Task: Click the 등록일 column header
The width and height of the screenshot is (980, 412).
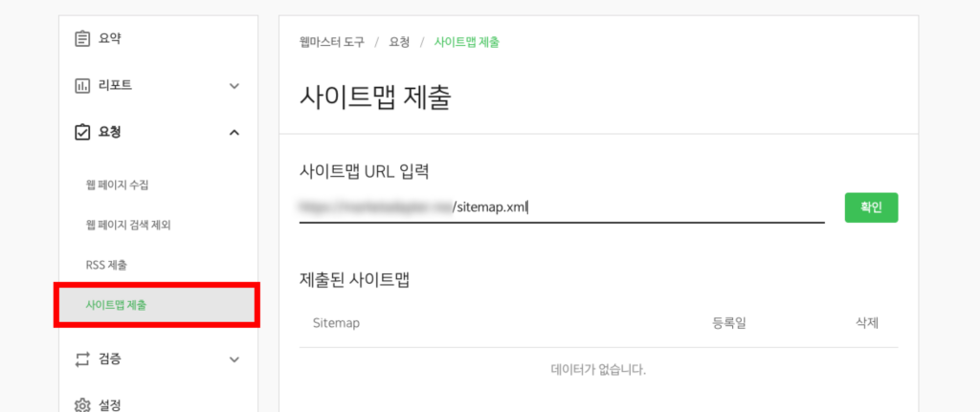Action: pyautogui.click(x=728, y=323)
